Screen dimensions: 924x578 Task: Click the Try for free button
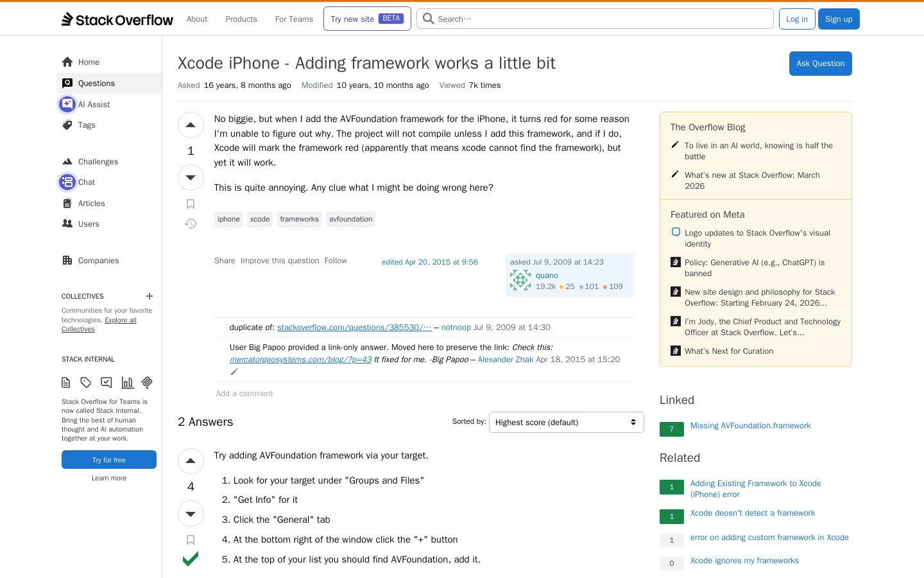pyautogui.click(x=109, y=460)
